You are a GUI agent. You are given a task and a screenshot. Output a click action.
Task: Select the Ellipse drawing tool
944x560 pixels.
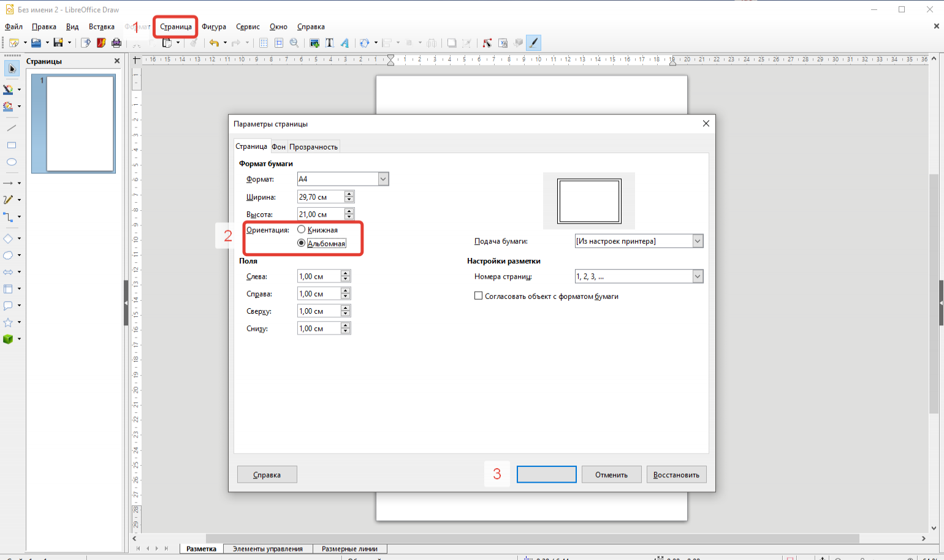[x=12, y=162]
